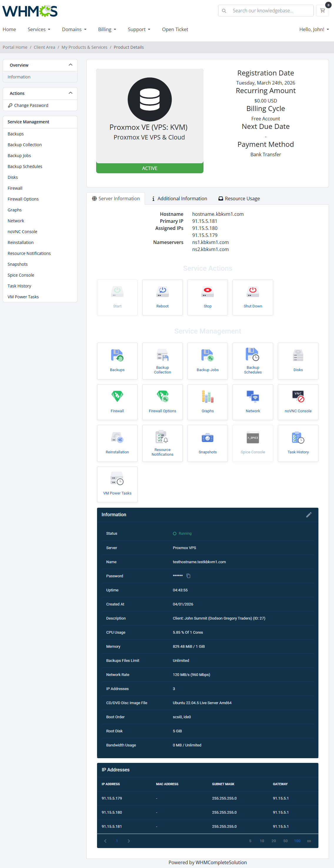This screenshot has height=868, width=334.
Task: Click the Shut Down power icon
Action: click(253, 292)
